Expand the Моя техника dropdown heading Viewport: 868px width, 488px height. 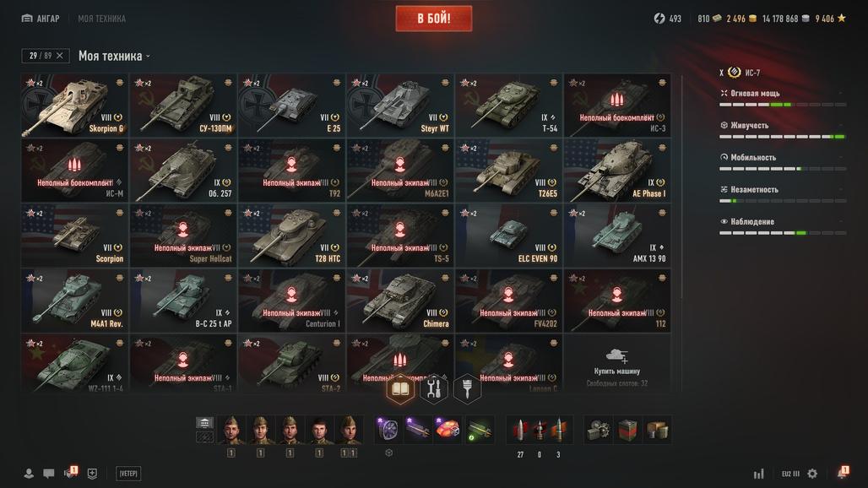[x=115, y=56]
